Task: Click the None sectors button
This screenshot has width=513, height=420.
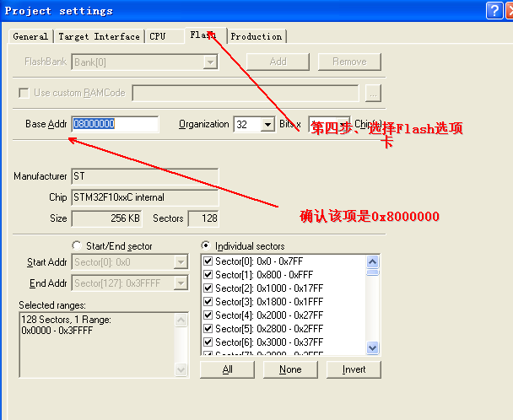Action: 290,369
